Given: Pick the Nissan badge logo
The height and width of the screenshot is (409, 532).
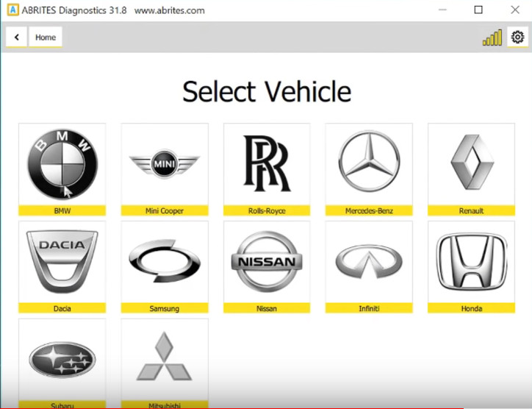Looking at the screenshot, I should coord(267,262).
